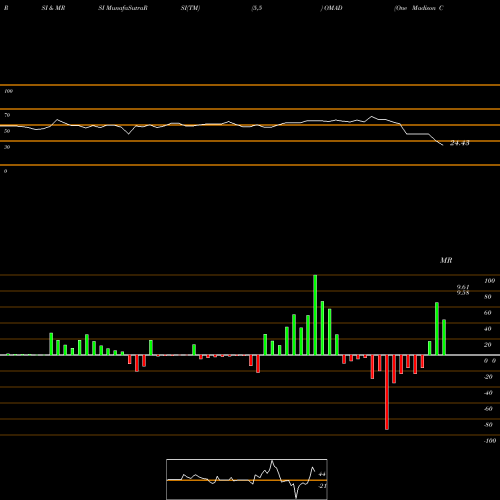The height and width of the screenshot is (500, 500).
Task: Click the '(5,5' parameter text in header
Action: [x=257, y=8]
